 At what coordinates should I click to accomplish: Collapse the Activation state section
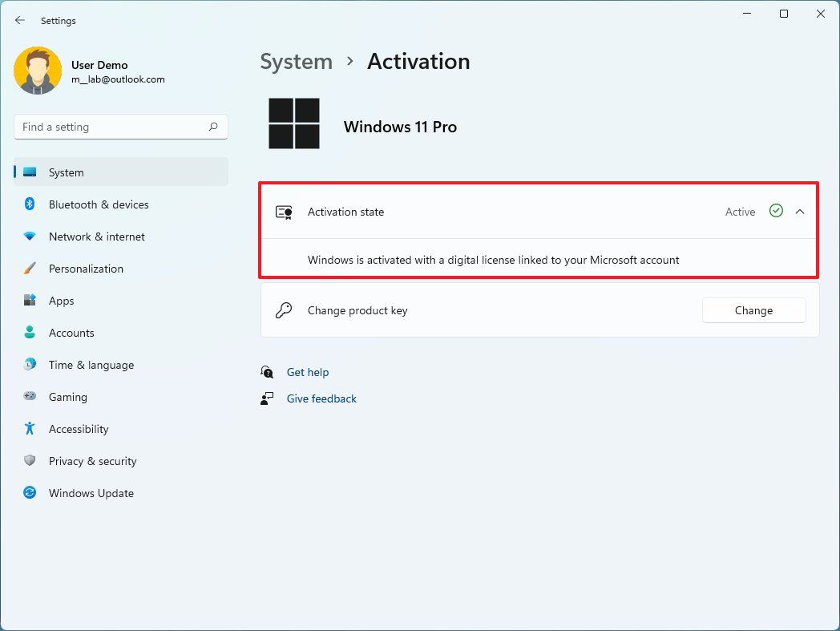(799, 212)
